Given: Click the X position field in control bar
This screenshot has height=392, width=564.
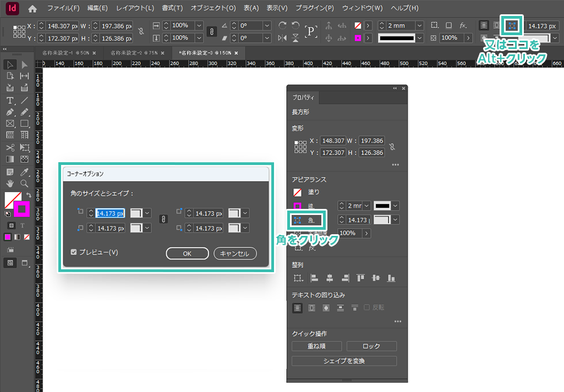Looking at the screenshot, I should 63,26.
